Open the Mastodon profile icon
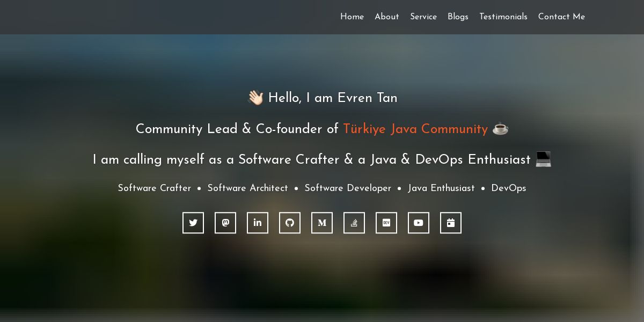This screenshot has height=322, width=644. click(x=225, y=223)
